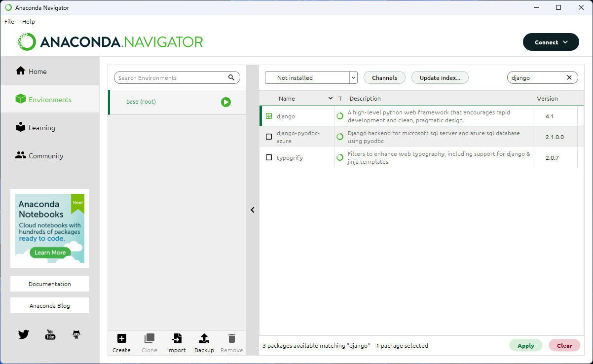Open the File menu

(x=9, y=21)
